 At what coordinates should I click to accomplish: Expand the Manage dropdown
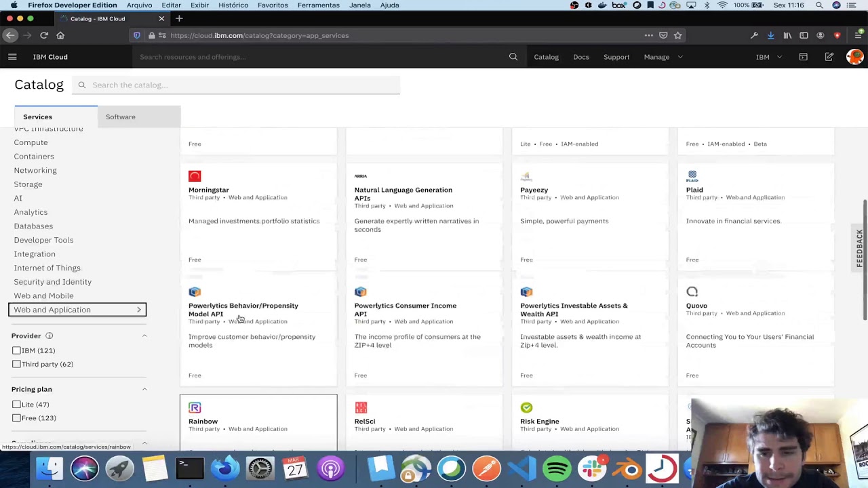pos(663,57)
